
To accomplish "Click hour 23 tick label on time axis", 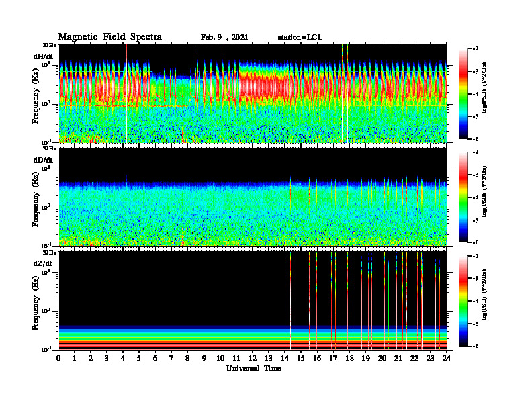I will (x=431, y=359).
